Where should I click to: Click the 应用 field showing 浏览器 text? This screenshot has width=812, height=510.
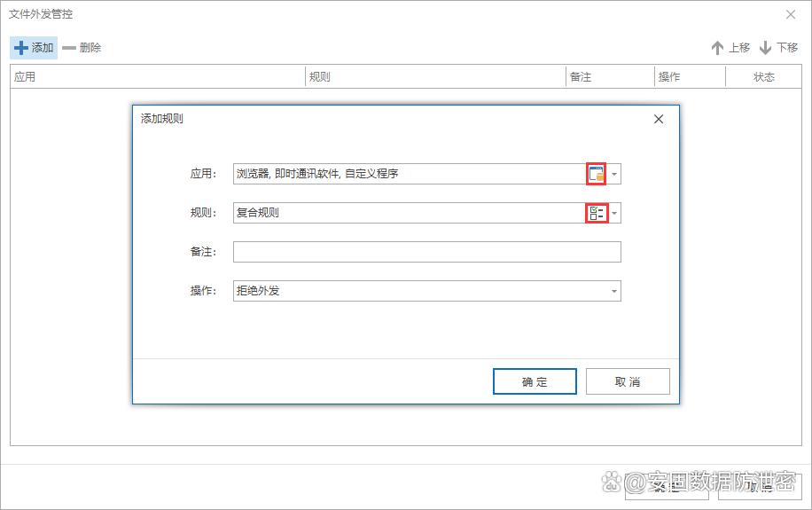point(408,174)
